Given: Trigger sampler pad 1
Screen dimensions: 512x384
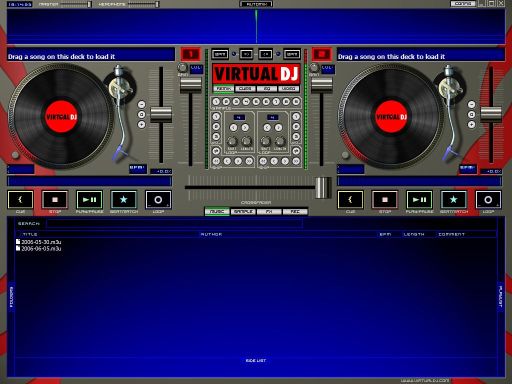Looking at the screenshot, I should 216,102.
